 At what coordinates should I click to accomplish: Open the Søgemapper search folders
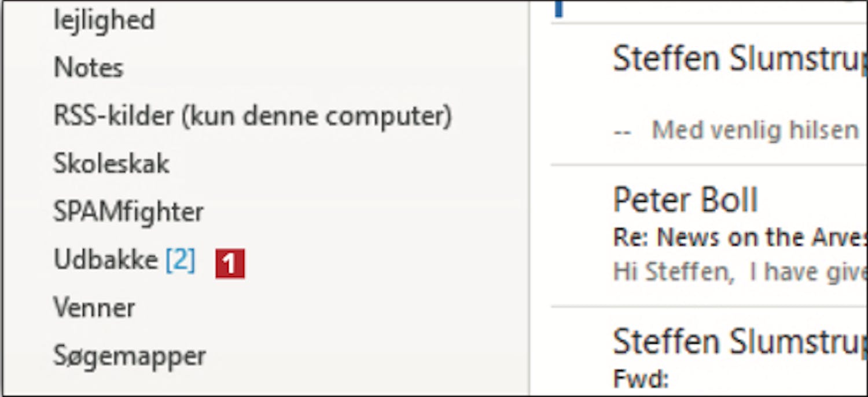(130, 355)
